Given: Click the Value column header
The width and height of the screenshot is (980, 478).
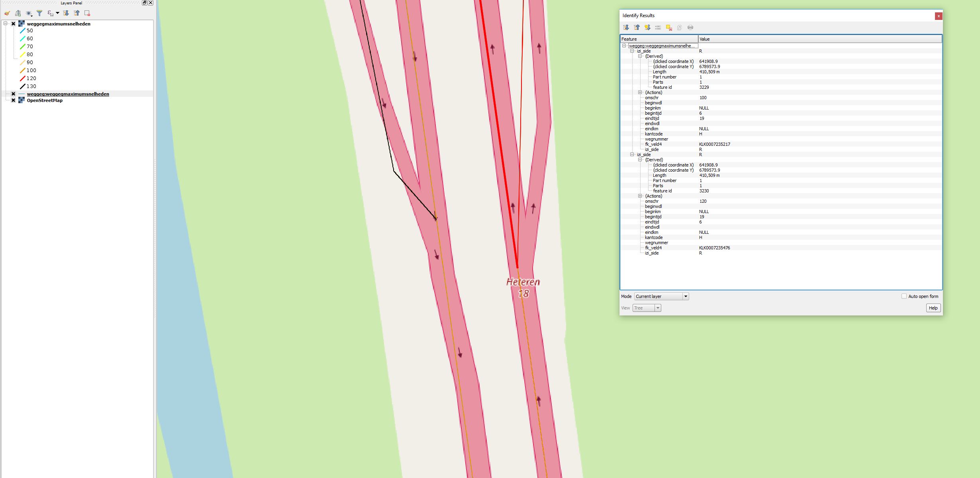Looking at the screenshot, I should tap(819, 39).
